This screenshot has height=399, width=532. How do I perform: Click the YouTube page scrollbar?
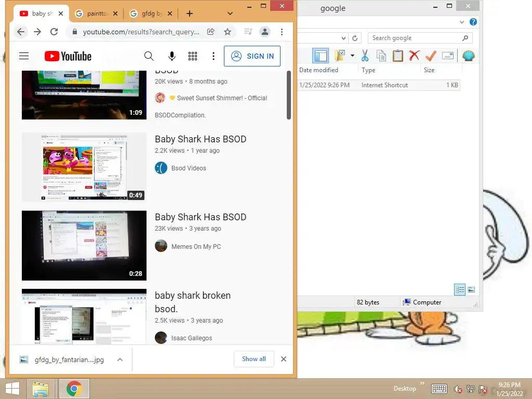point(289,95)
